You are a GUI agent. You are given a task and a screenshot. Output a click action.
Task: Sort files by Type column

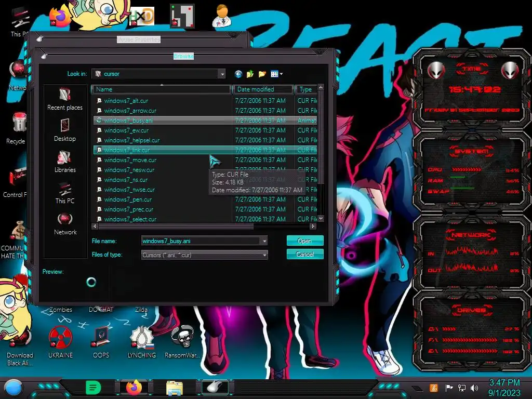[305, 89]
